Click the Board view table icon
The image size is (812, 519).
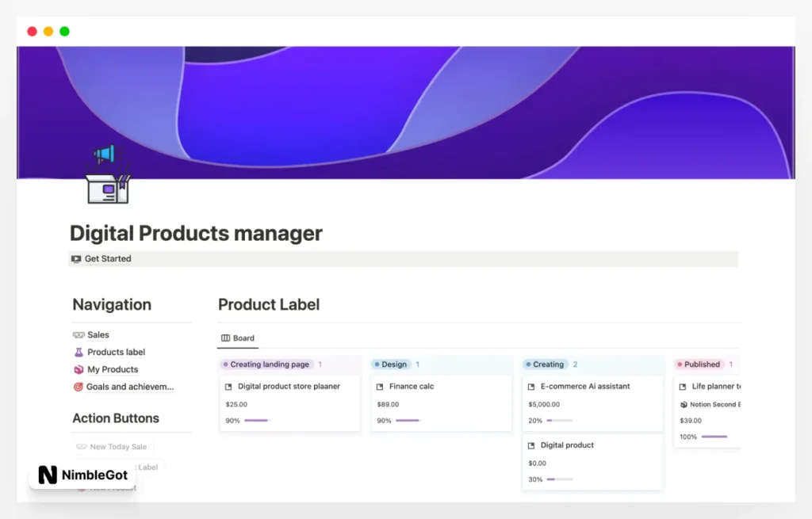pyautogui.click(x=225, y=338)
